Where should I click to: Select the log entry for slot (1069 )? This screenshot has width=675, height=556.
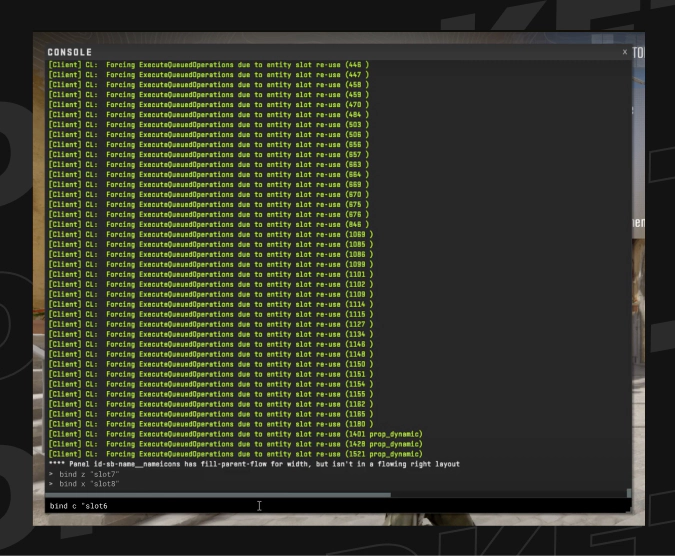pyautogui.click(x=210, y=235)
